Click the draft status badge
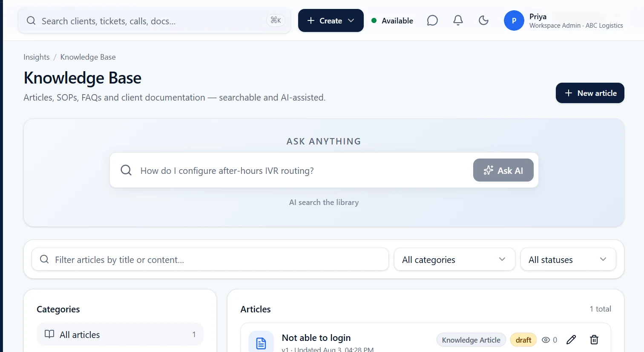The width and height of the screenshot is (644, 352). [x=523, y=340]
